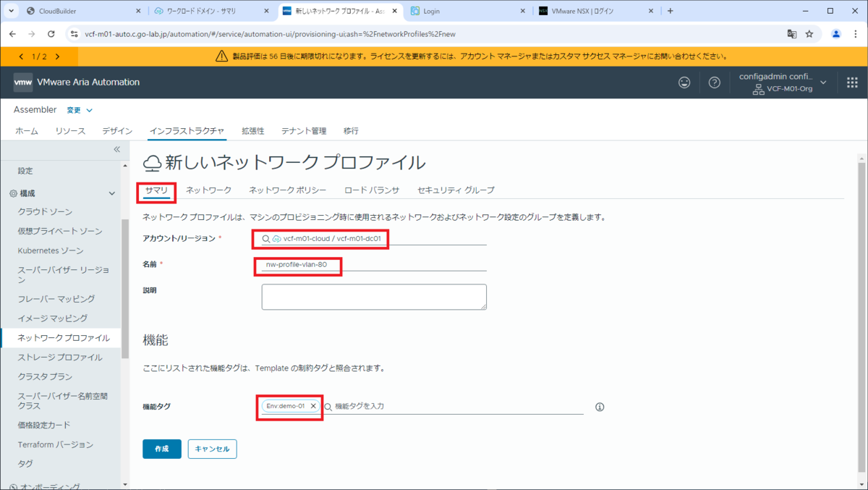This screenshot has height=490, width=868.
Task: Click the browser reload button
Action: click(51, 34)
